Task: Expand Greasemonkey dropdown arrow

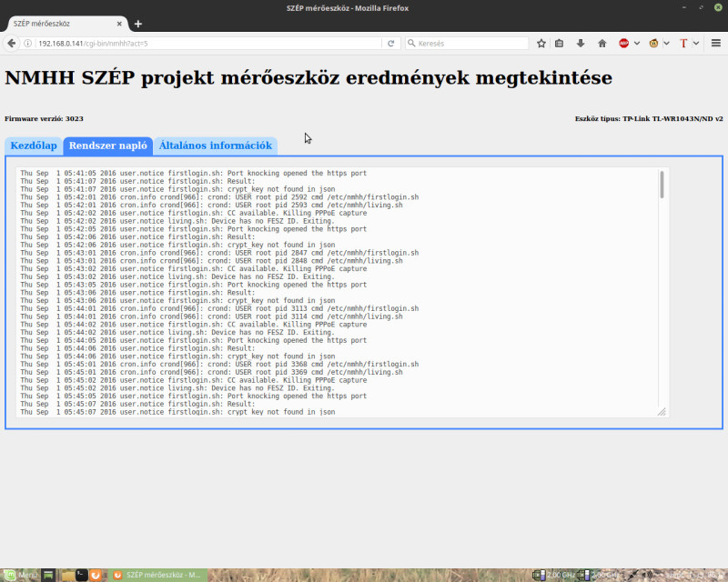Action: pos(666,43)
